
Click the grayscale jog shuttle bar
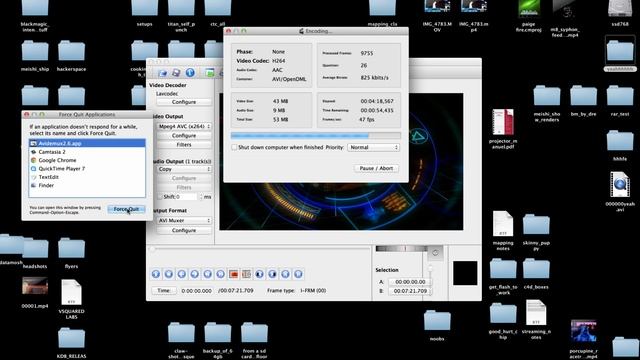tap(402, 249)
